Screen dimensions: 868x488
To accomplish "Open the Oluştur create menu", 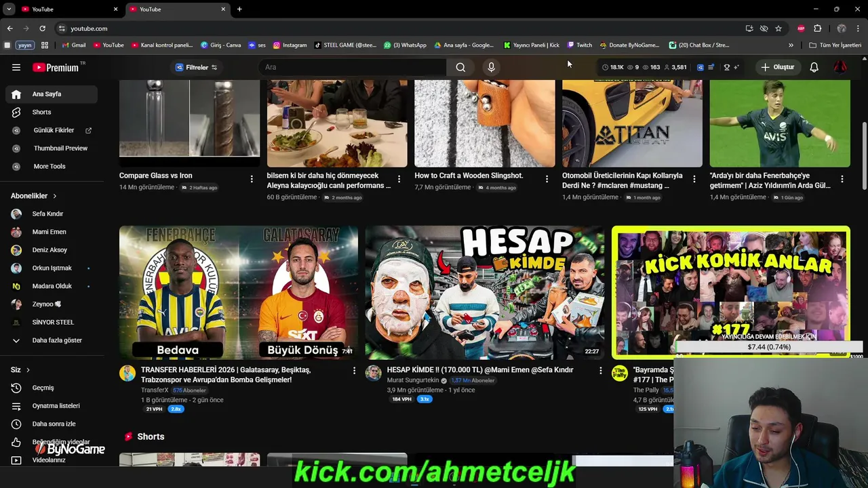I will click(777, 67).
